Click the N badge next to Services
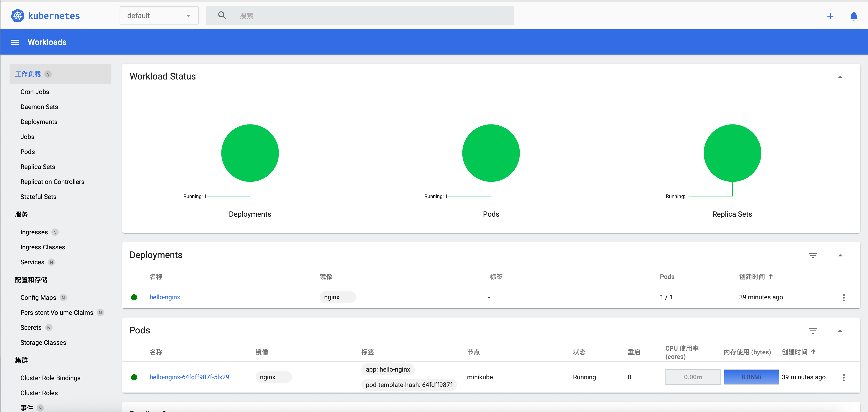 (x=51, y=262)
